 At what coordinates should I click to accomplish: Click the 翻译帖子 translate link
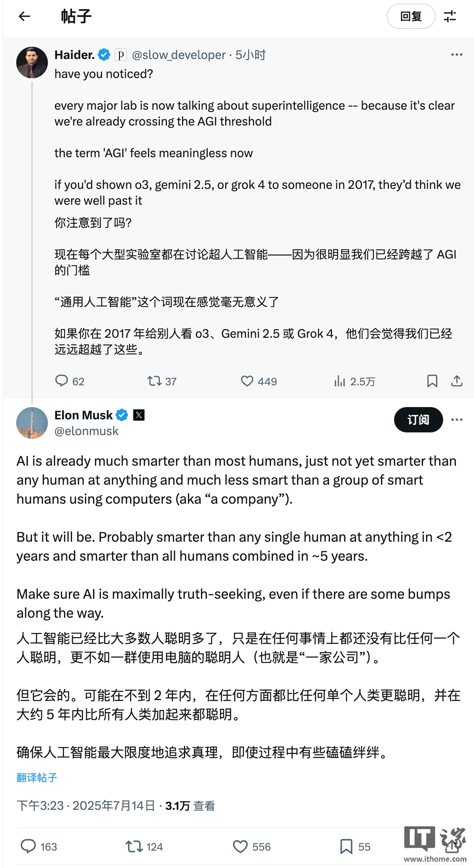click(x=37, y=778)
